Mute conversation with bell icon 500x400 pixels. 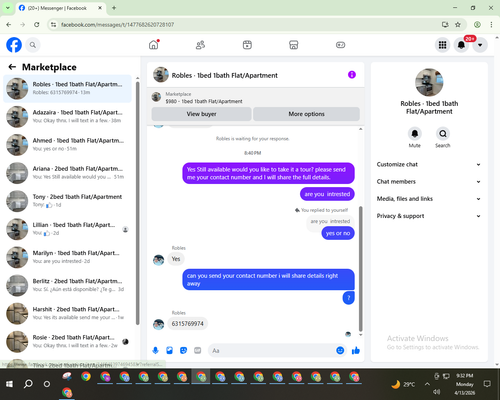tap(415, 134)
